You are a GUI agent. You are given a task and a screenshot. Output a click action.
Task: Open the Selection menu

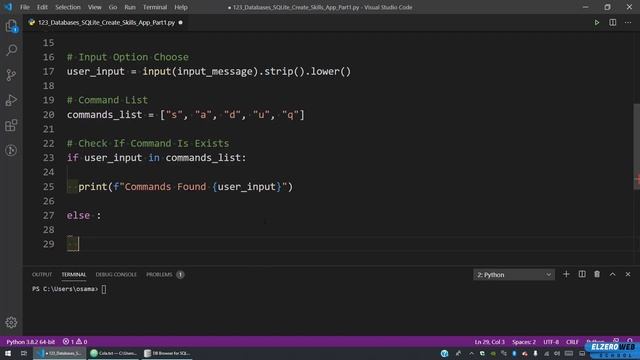[68, 7]
